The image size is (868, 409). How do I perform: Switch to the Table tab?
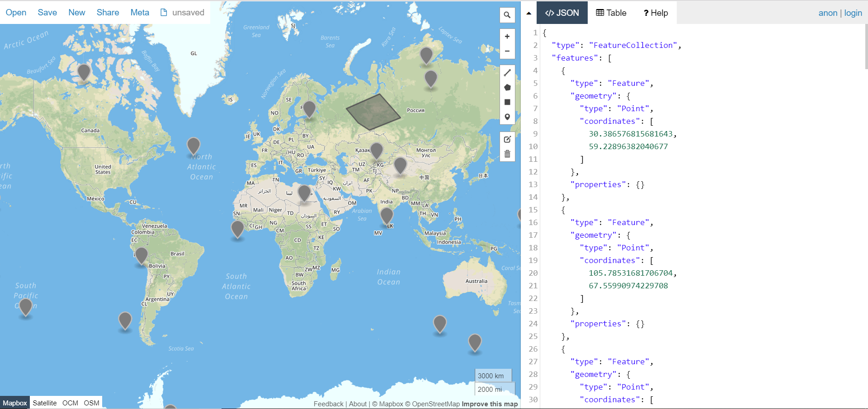[x=611, y=13]
